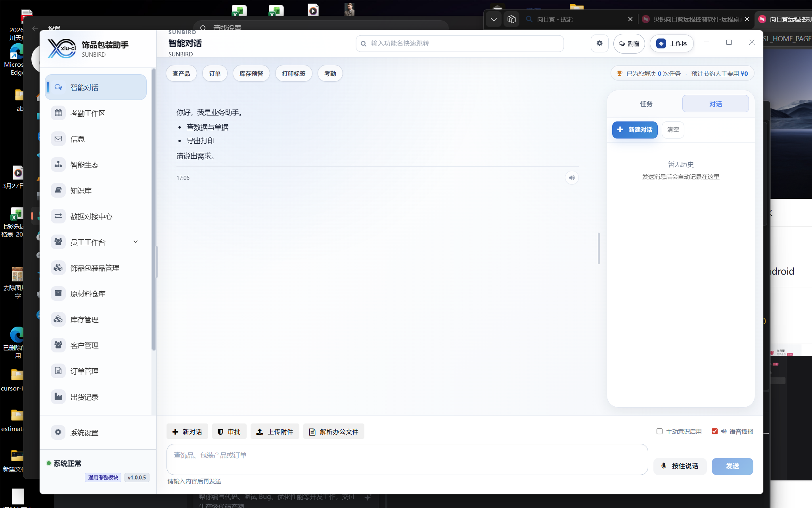The height and width of the screenshot is (508, 812).
Task: Click the green system status dot
Action: point(49,463)
